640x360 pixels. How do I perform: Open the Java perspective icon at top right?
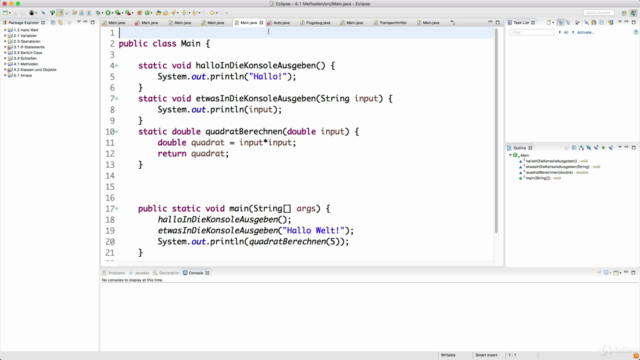(x=633, y=13)
